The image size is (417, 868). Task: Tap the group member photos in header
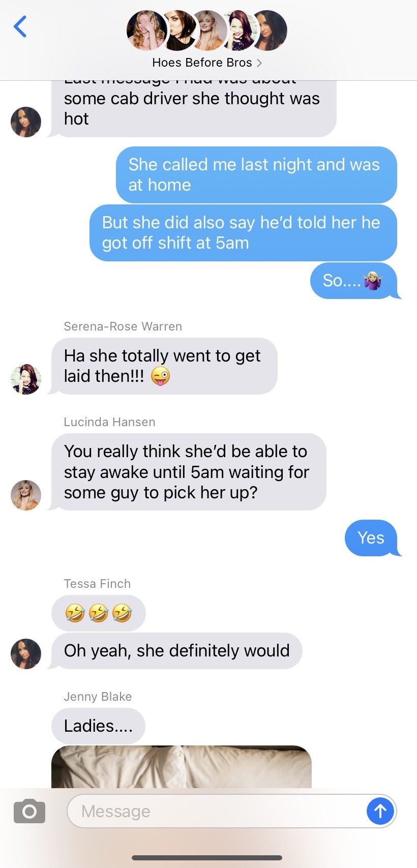tap(206, 31)
